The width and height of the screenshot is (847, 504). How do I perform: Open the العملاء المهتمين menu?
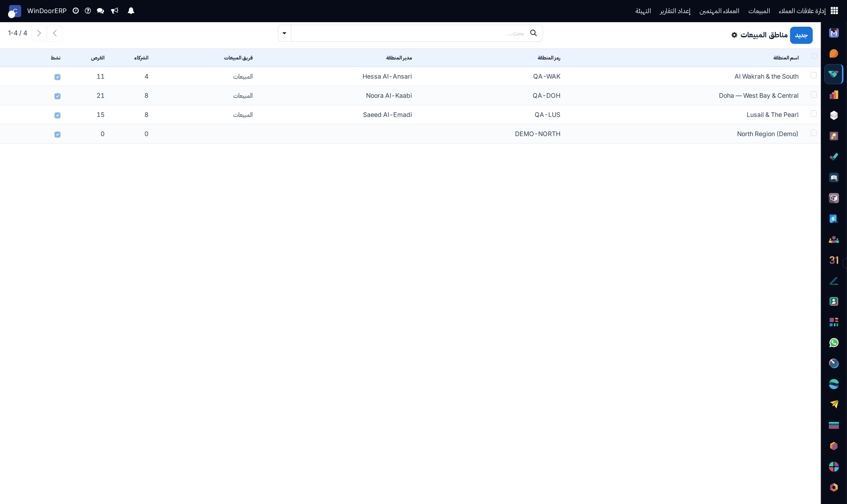(x=719, y=11)
